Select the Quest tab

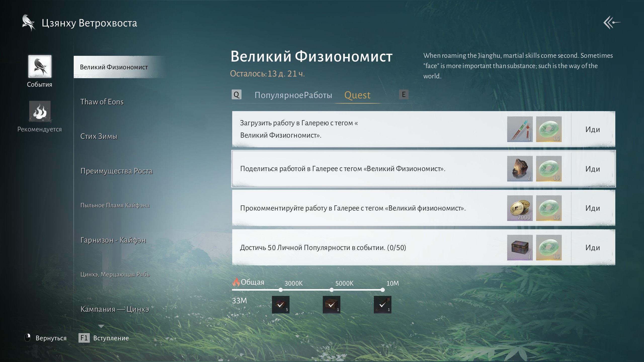(357, 95)
